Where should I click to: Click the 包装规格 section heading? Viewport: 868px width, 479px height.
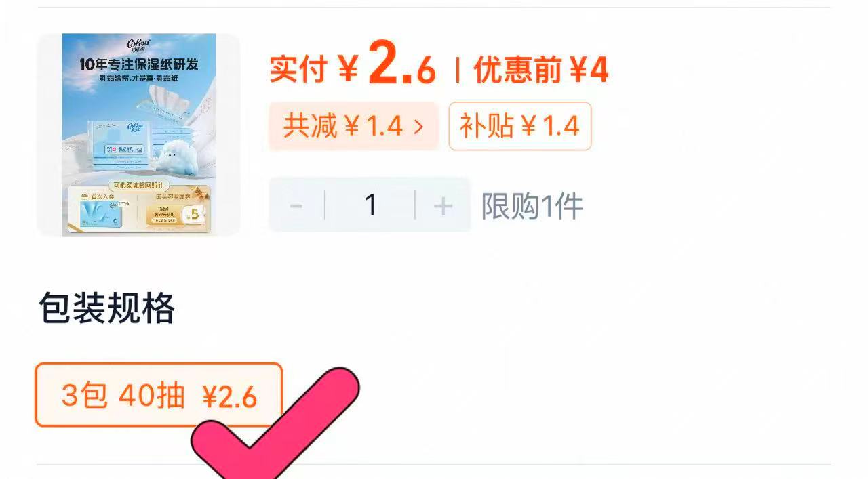[107, 309]
